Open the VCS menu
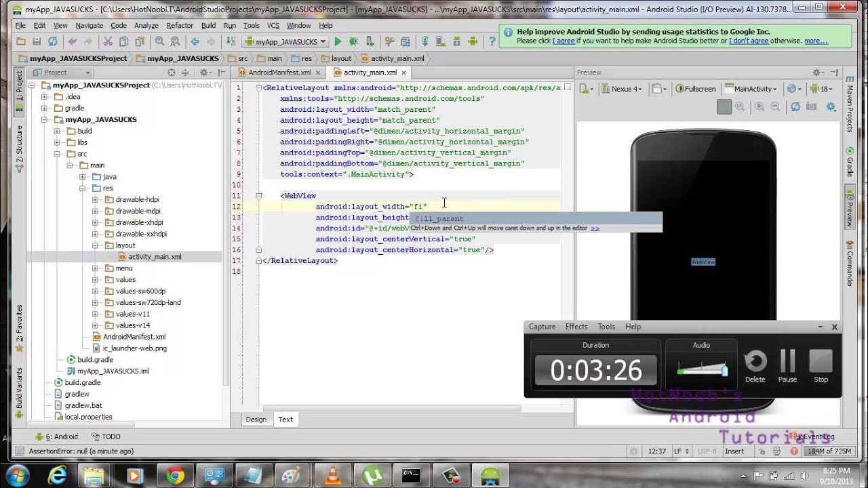 coord(273,25)
